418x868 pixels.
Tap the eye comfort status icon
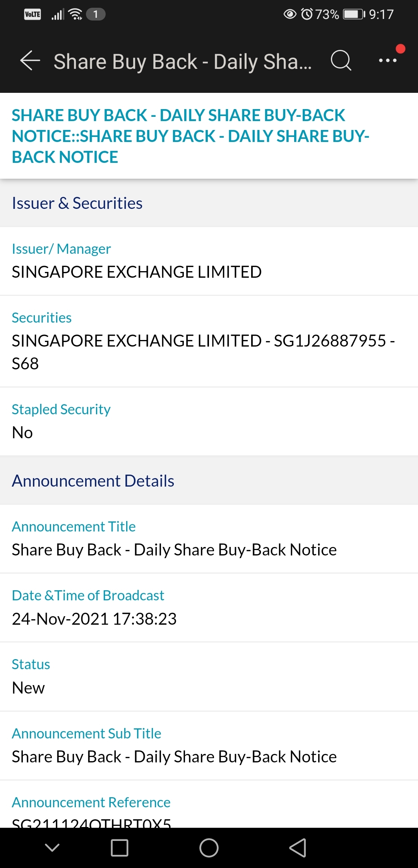click(290, 14)
